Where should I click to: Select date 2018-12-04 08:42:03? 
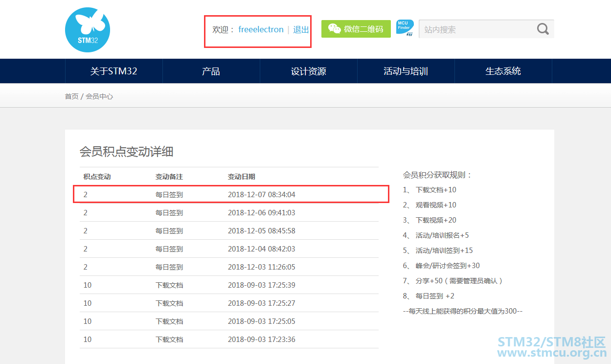point(262,249)
